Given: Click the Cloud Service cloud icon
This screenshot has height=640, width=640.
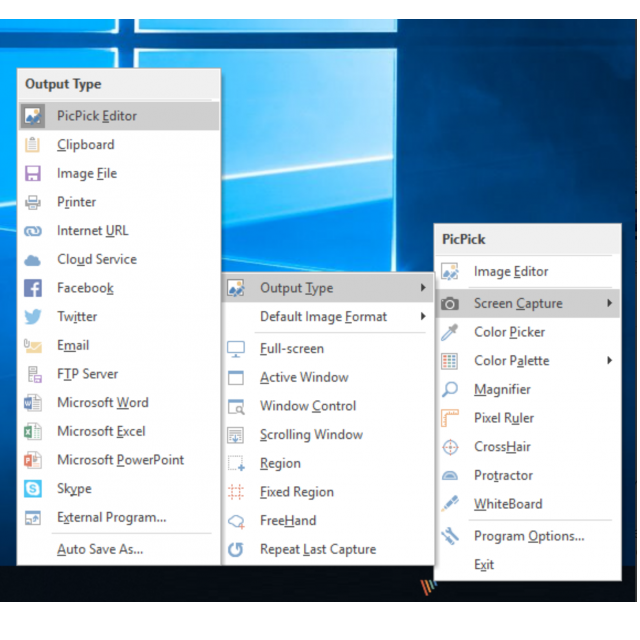Looking at the screenshot, I should [33, 260].
